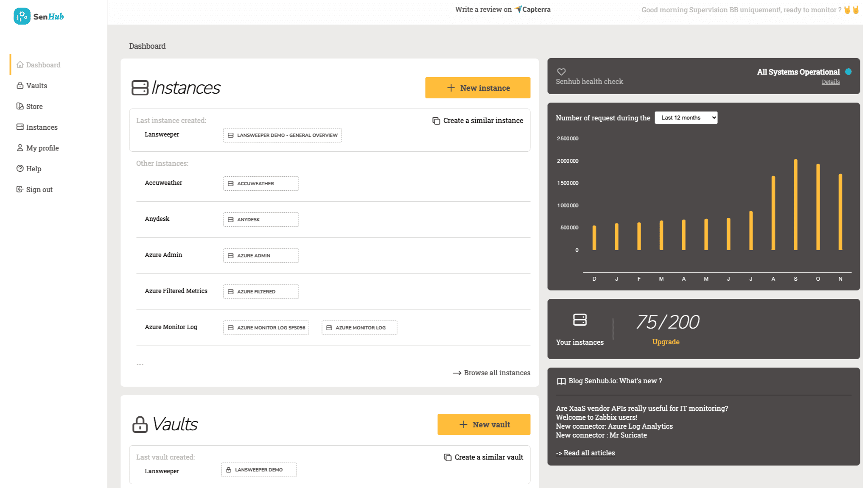Click the Dashboard home icon in sidebar
This screenshot has height=488, width=868.
click(20, 64)
